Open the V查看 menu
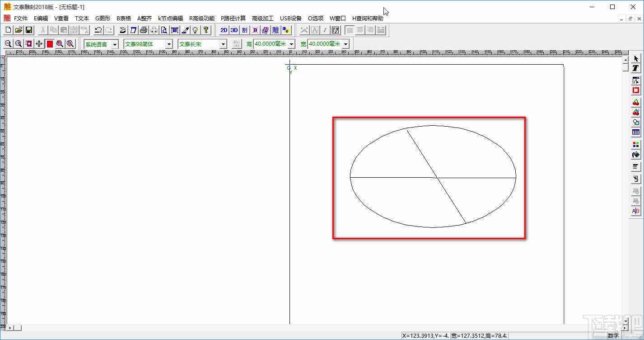This screenshot has width=644, height=340. point(61,19)
